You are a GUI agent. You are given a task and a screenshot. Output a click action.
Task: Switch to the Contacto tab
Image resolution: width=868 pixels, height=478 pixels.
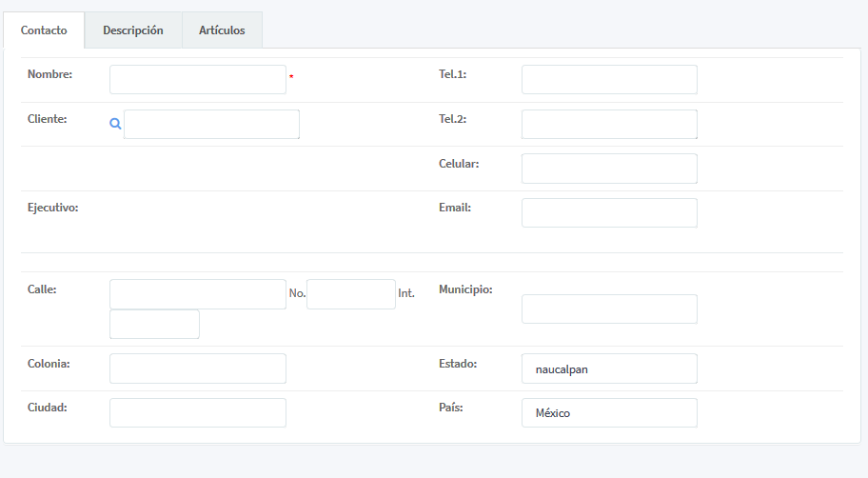pyautogui.click(x=44, y=30)
